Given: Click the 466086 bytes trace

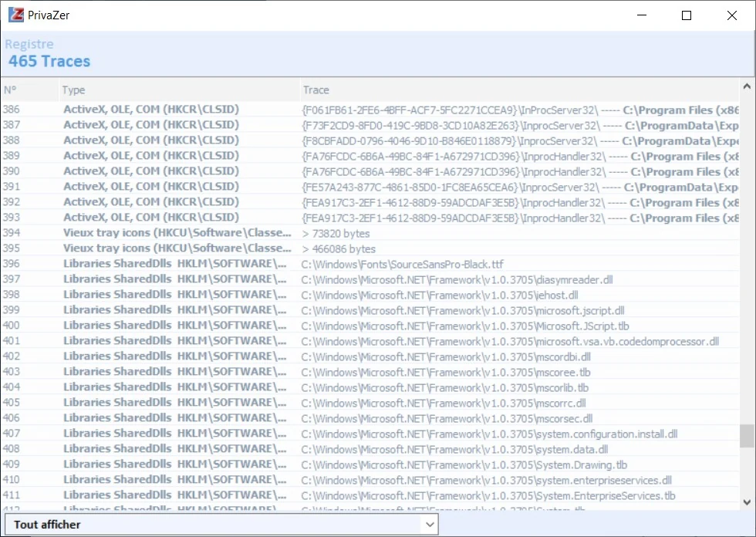Looking at the screenshot, I should tap(370, 248).
